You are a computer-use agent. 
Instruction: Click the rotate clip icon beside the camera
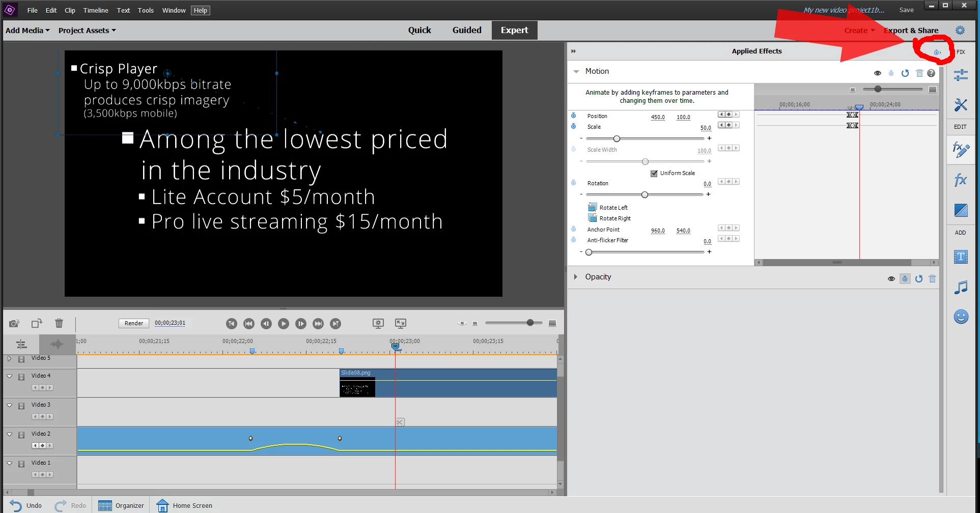click(x=37, y=323)
